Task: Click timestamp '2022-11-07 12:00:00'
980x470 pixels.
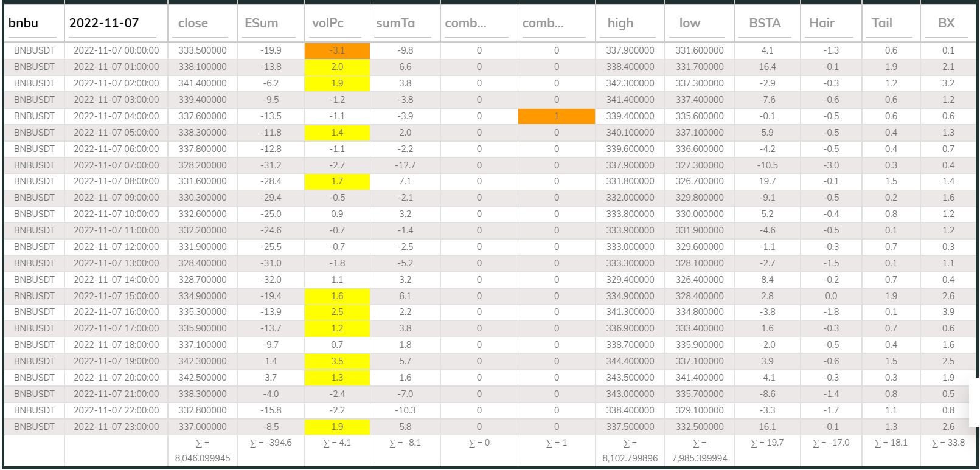Action: tap(116, 247)
